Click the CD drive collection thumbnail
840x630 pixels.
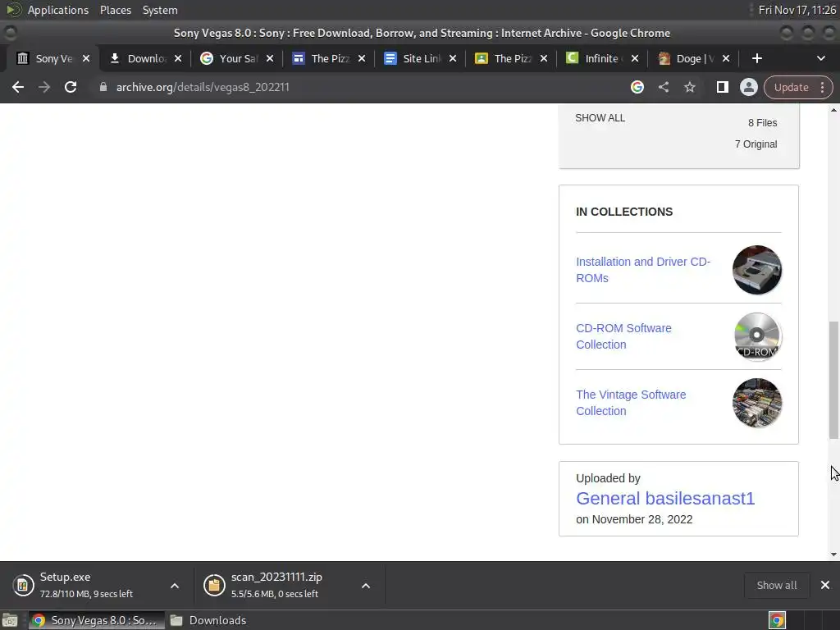tap(756, 269)
